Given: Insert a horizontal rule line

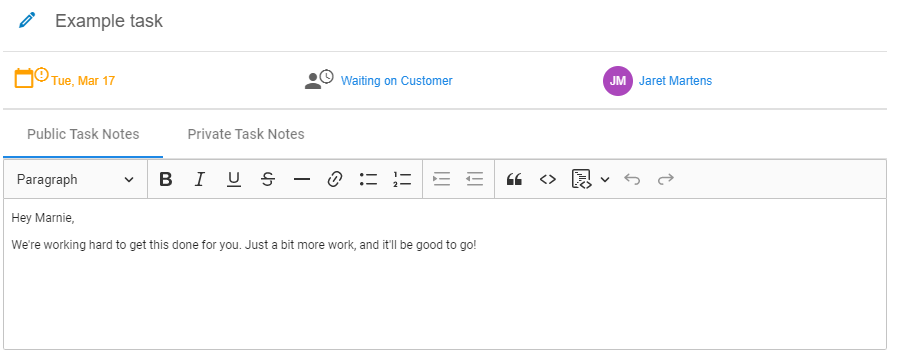Looking at the screenshot, I should pos(301,179).
